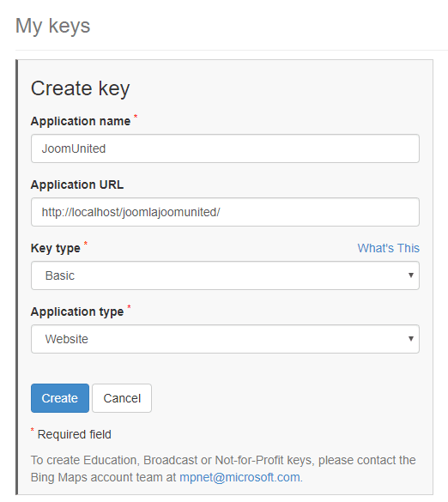Click the Application name label
This screenshot has width=448, height=502.
(x=81, y=121)
